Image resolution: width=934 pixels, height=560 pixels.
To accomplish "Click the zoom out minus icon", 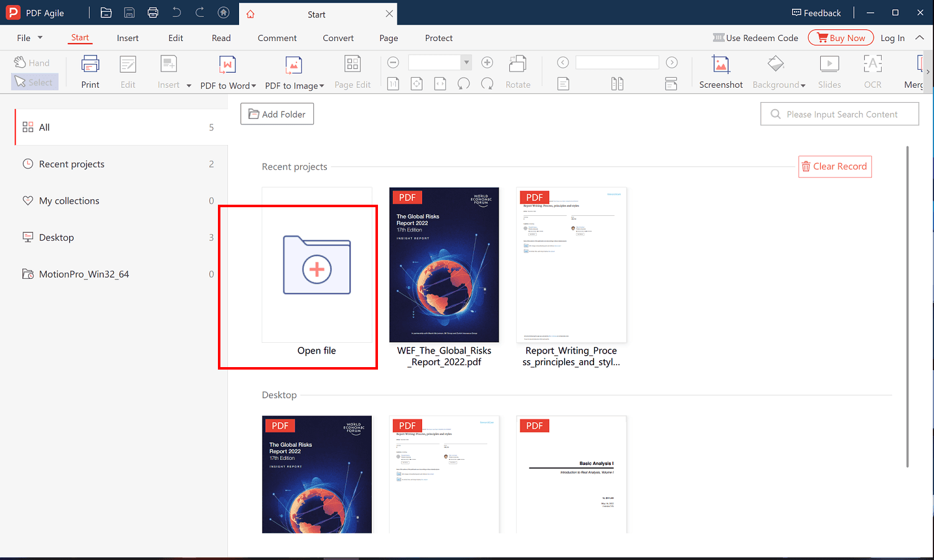I will tap(393, 62).
